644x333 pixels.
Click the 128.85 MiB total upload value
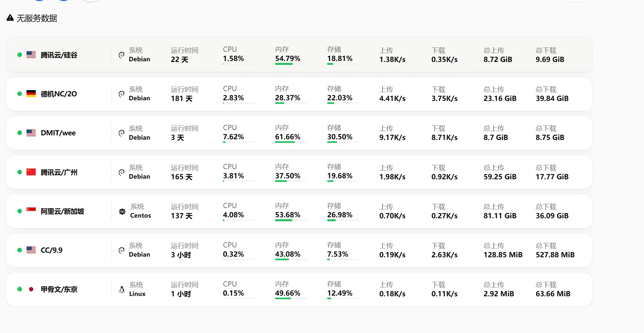point(503,255)
